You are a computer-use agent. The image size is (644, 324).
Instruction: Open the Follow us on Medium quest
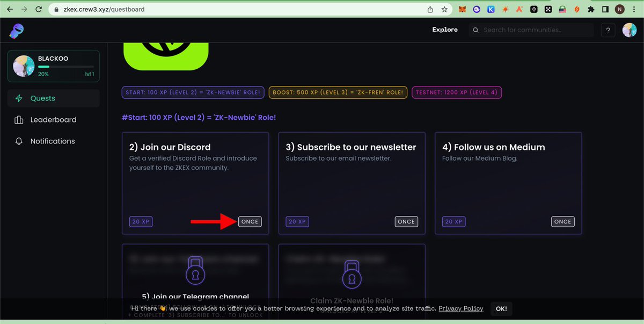pos(508,183)
